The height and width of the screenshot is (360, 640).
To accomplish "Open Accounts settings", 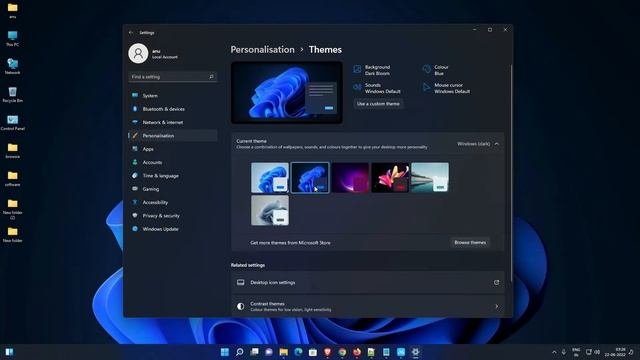I will click(173, 162).
